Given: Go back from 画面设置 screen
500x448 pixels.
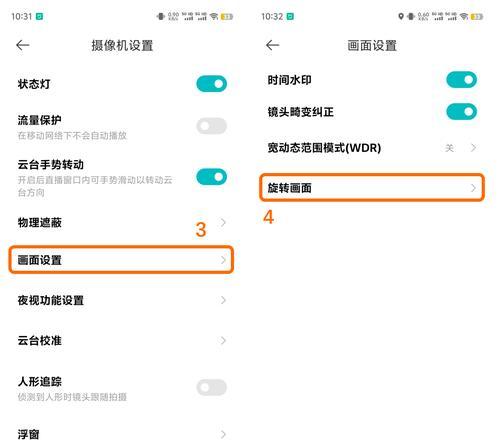Looking at the screenshot, I should click(272, 45).
